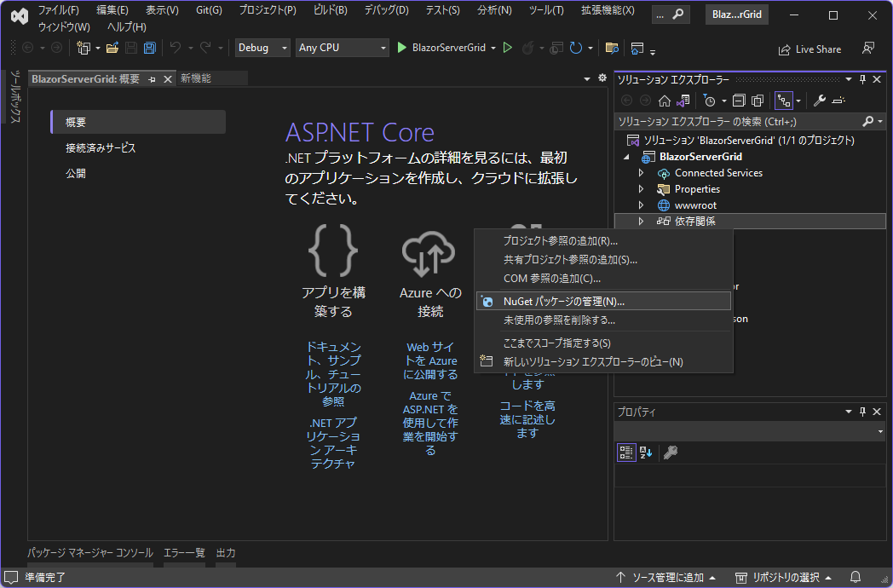Screen dimensions: 893x588
Task: Click the Start Without Debugging outline play icon
Action: 508,48
